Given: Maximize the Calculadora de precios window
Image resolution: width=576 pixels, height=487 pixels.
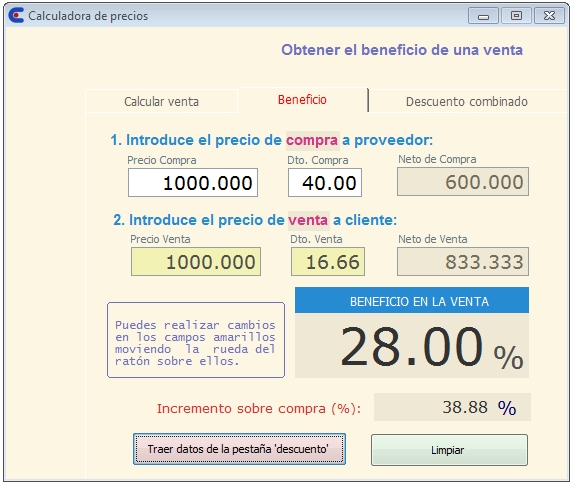Looking at the screenshot, I should click(x=516, y=16).
